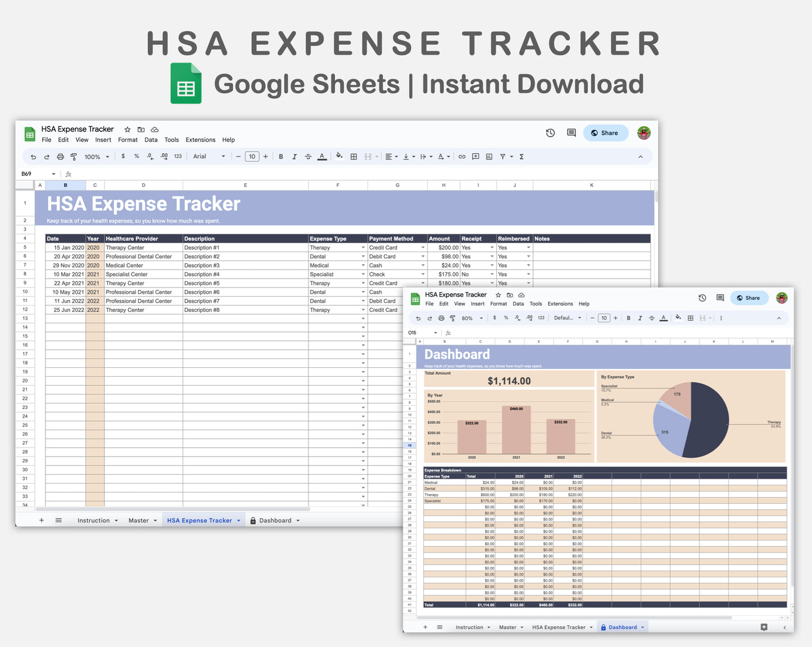
Task: Click the functions sigma icon
Action: tap(521, 156)
